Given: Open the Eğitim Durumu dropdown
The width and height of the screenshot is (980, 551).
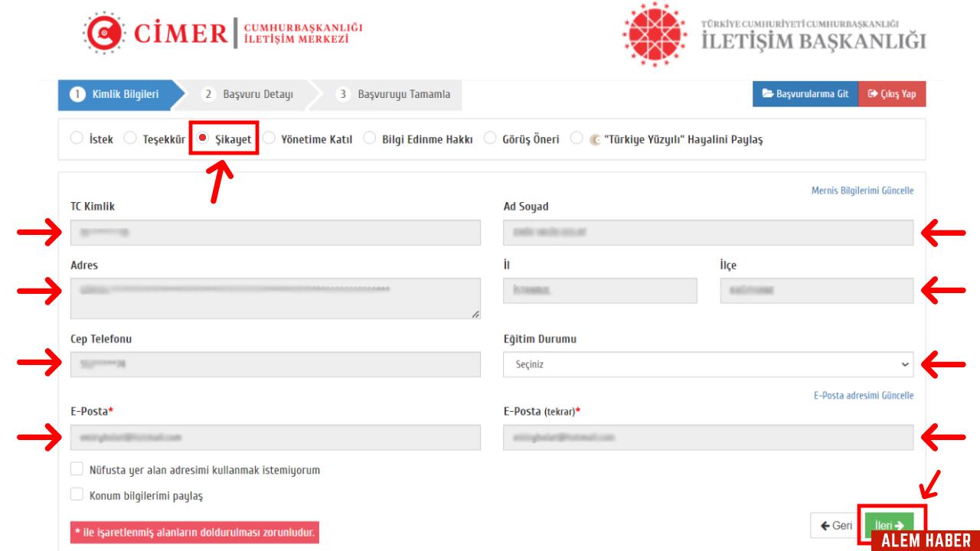Looking at the screenshot, I should (708, 364).
